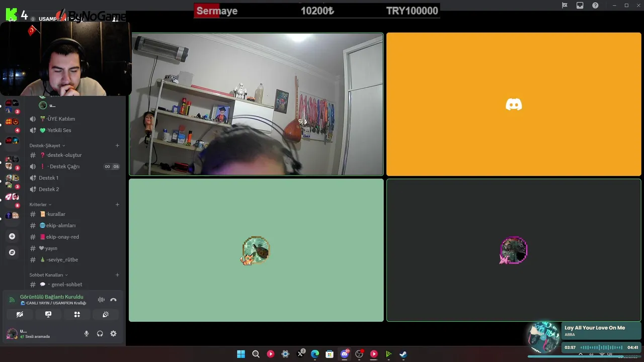Viewport: 644px width, 362px height.
Task: Open Discord help question mark icon
Action: tap(595, 6)
